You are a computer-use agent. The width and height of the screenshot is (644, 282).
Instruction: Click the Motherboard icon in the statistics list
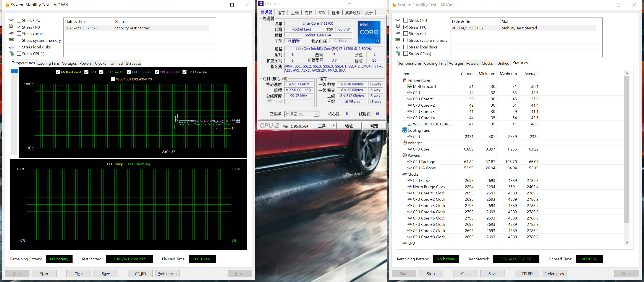pos(409,86)
